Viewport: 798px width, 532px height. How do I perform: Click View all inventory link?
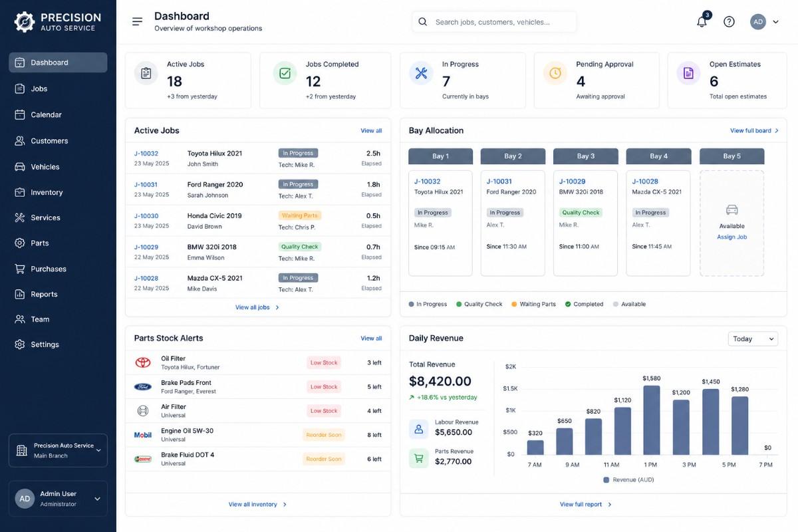coord(257,504)
